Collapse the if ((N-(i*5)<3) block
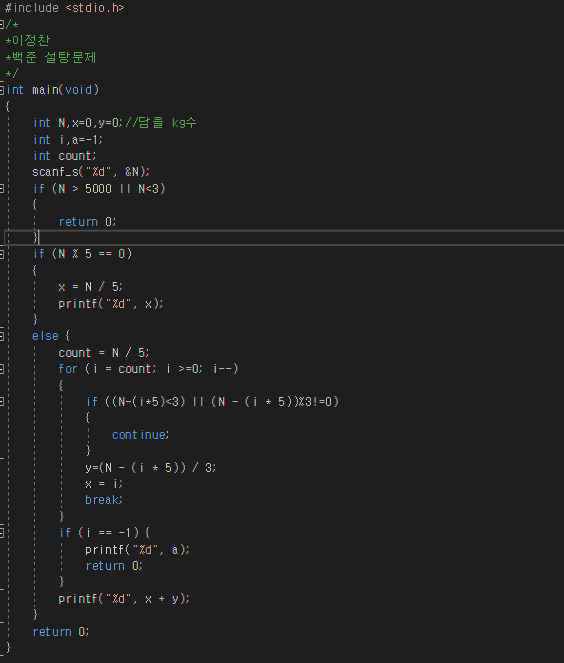The width and height of the screenshot is (564, 663). (2, 402)
